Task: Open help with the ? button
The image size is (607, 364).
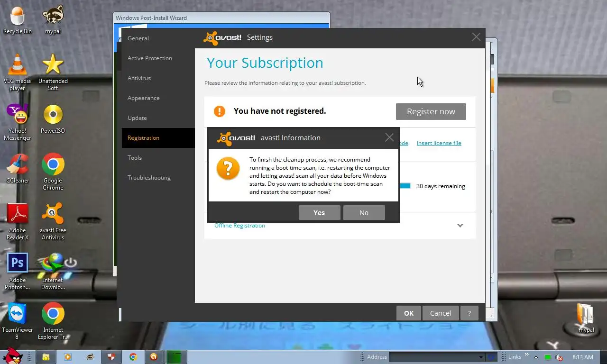Action: (469, 313)
